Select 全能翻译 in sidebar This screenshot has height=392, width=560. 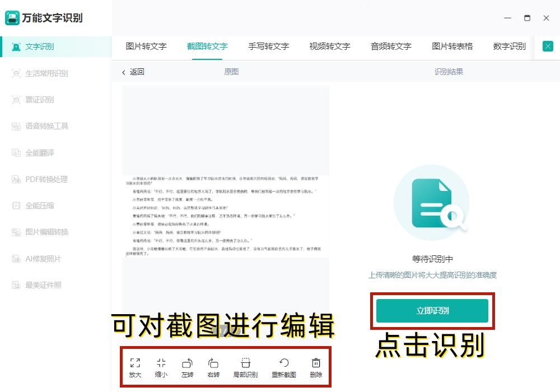40,153
